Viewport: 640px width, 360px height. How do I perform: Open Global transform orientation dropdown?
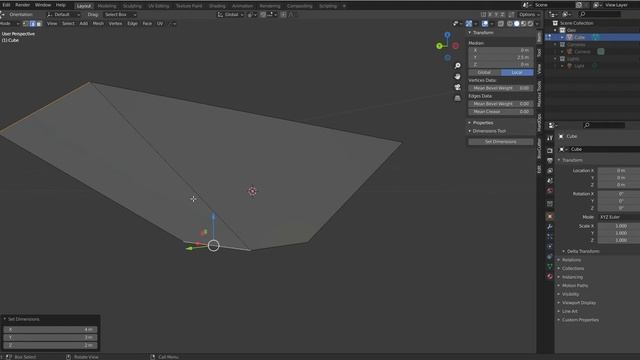click(x=231, y=14)
